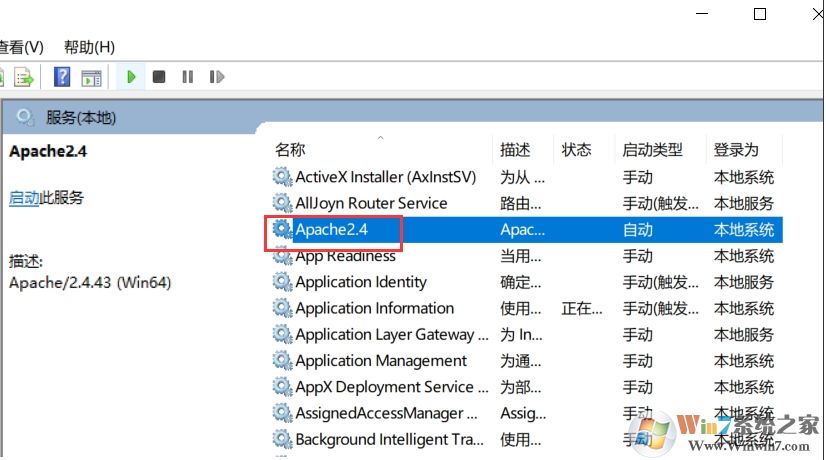Select the Application Management service

click(527, 361)
